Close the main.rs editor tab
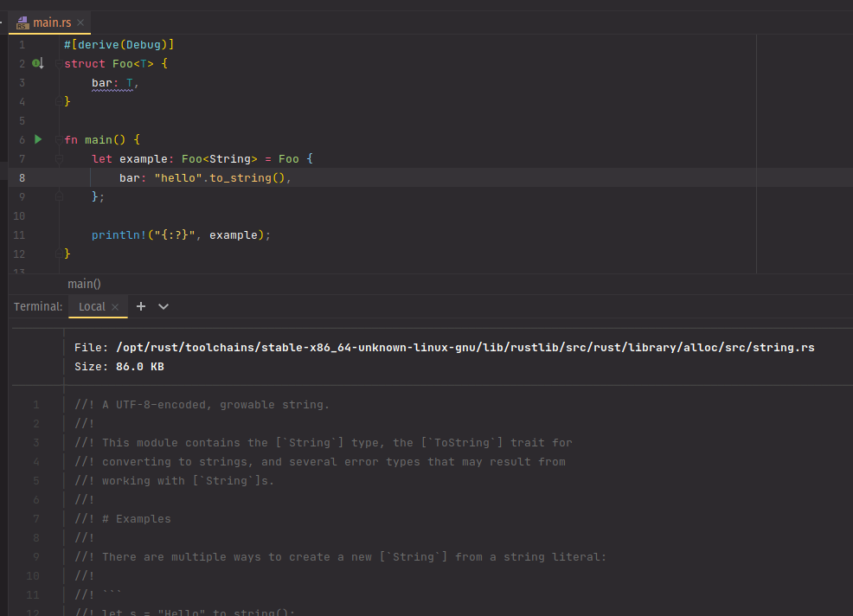Screen dimensions: 853x616 (x=80, y=23)
